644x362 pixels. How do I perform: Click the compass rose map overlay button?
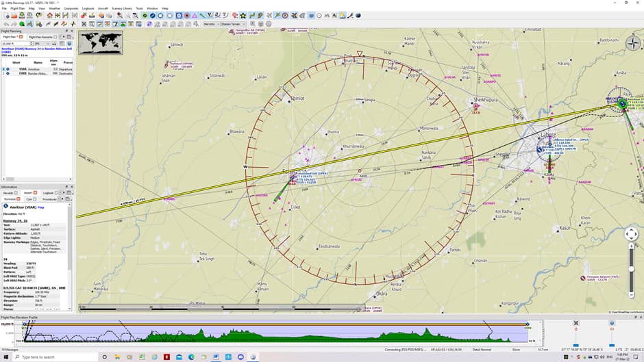pos(633,42)
